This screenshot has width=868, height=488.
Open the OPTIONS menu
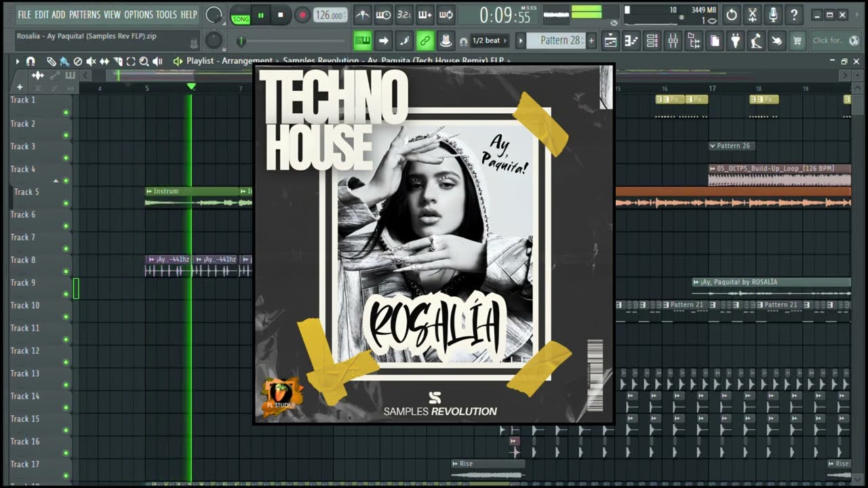(x=139, y=14)
